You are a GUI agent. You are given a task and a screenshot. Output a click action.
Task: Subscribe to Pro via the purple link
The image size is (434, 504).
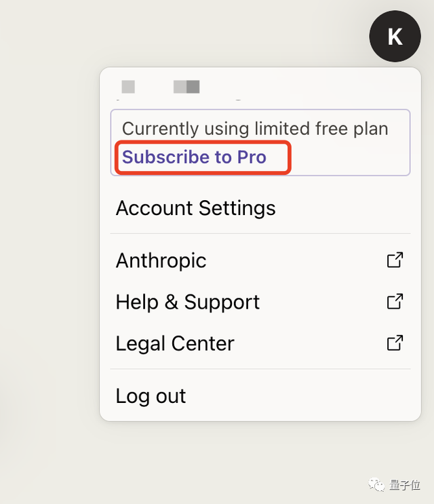(x=194, y=157)
